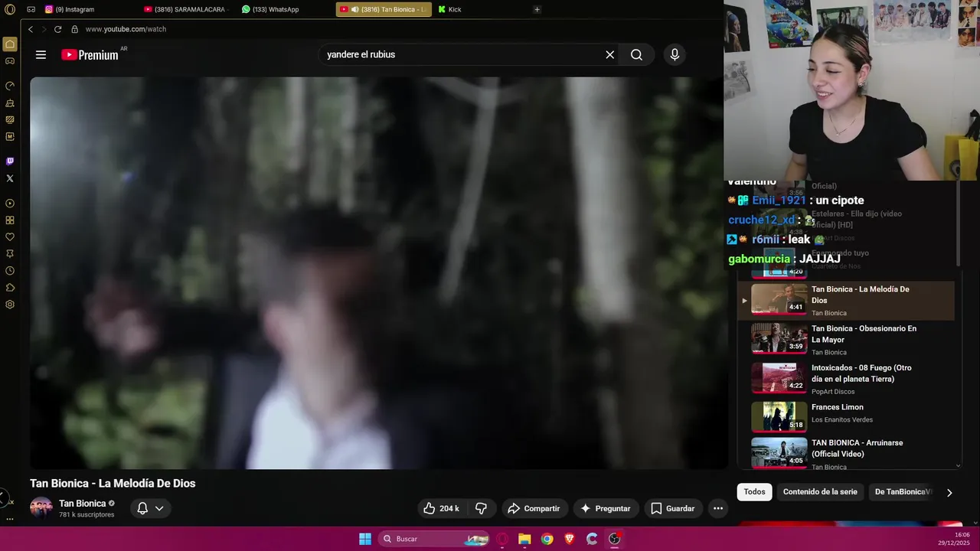
Task: Open Google Chrome from the taskbar
Action: tap(547, 539)
